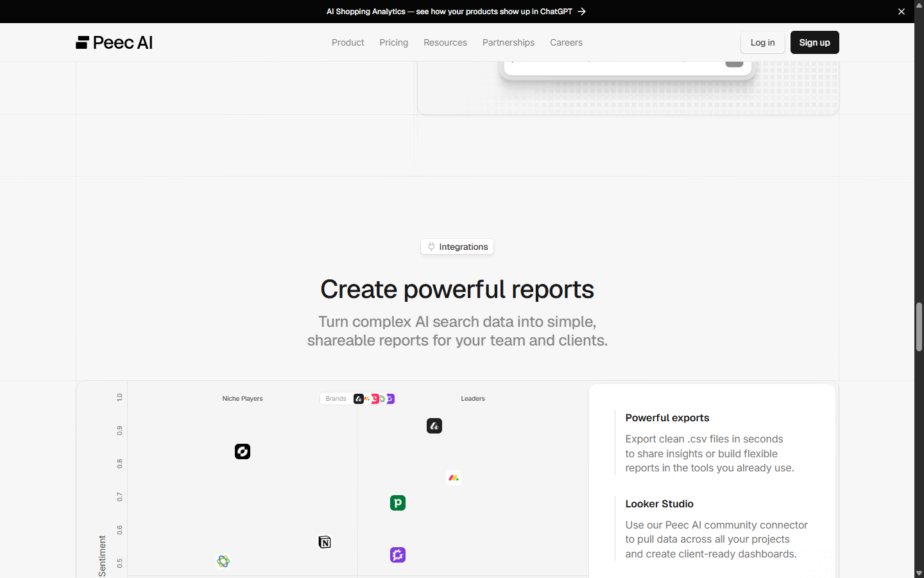This screenshot has height=578, width=924.
Task: Click the banner's right arrow icon
Action: [x=581, y=12]
